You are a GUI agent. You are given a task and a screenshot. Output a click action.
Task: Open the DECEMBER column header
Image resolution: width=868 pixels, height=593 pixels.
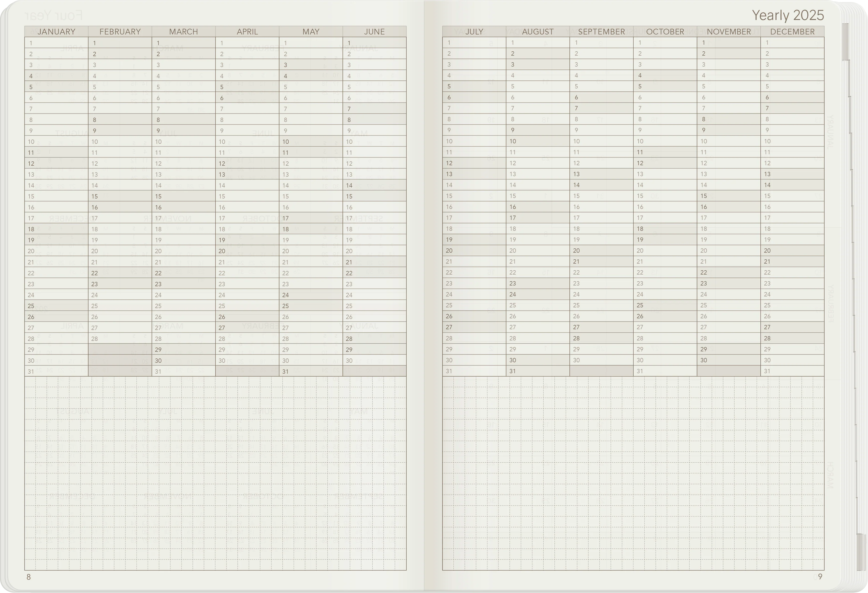(792, 32)
